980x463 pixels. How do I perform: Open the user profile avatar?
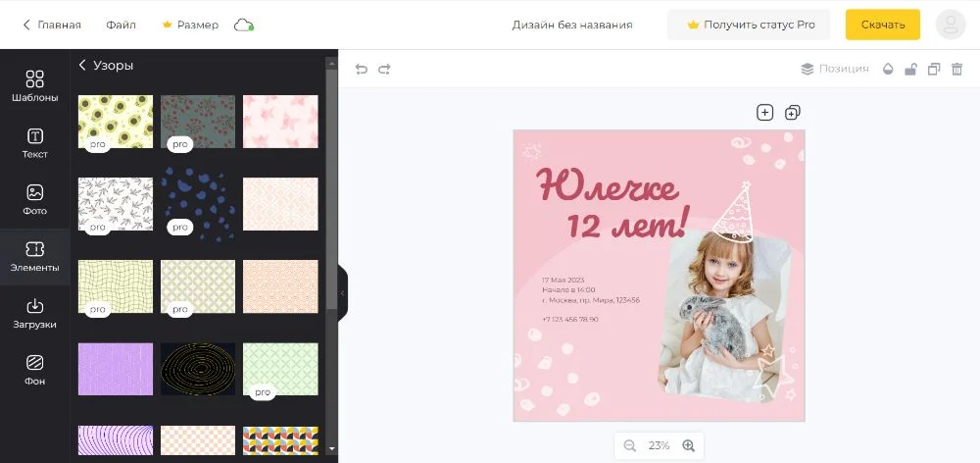click(x=951, y=25)
